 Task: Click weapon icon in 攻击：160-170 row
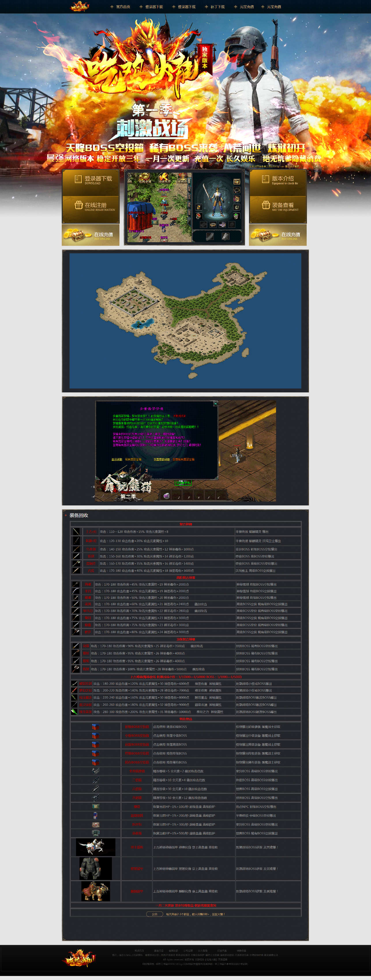(76, 563)
